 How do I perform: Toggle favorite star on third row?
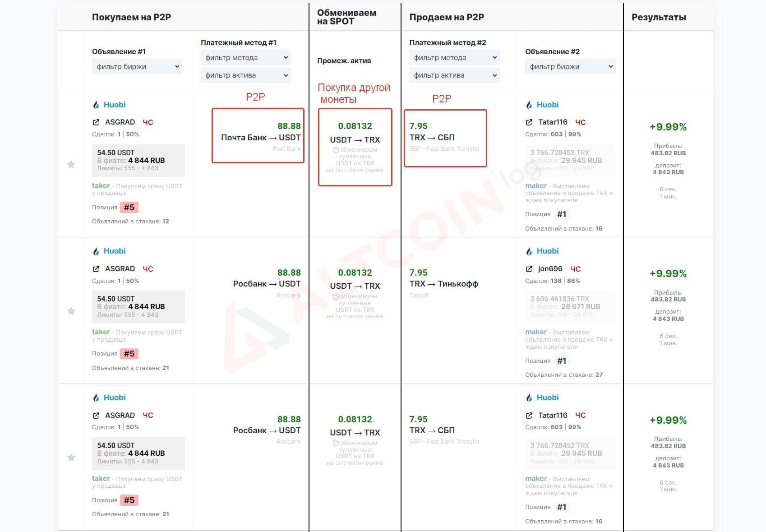(x=71, y=458)
